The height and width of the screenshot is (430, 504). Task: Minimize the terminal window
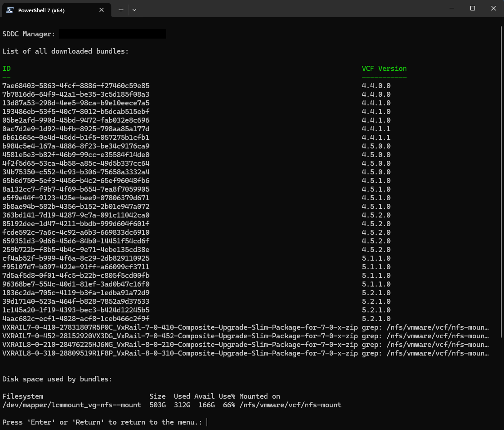click(452, 8)
